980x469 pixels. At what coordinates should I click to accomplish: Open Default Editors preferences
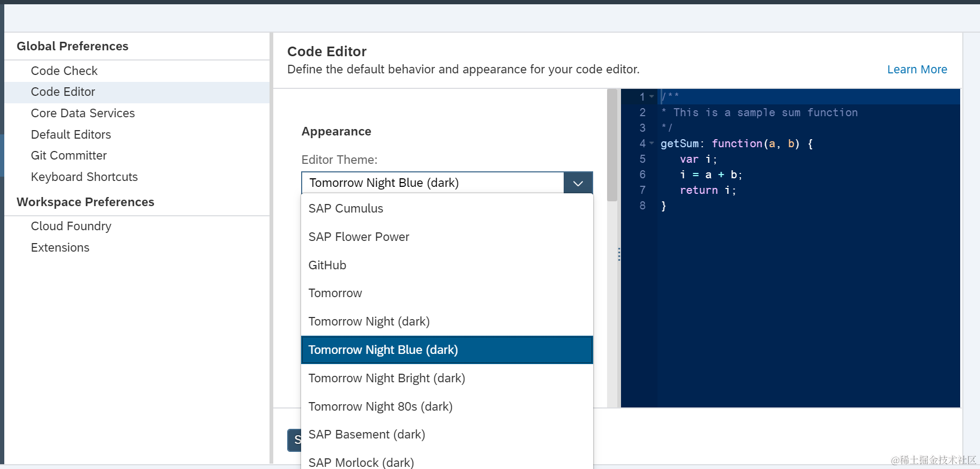[71, 134]
